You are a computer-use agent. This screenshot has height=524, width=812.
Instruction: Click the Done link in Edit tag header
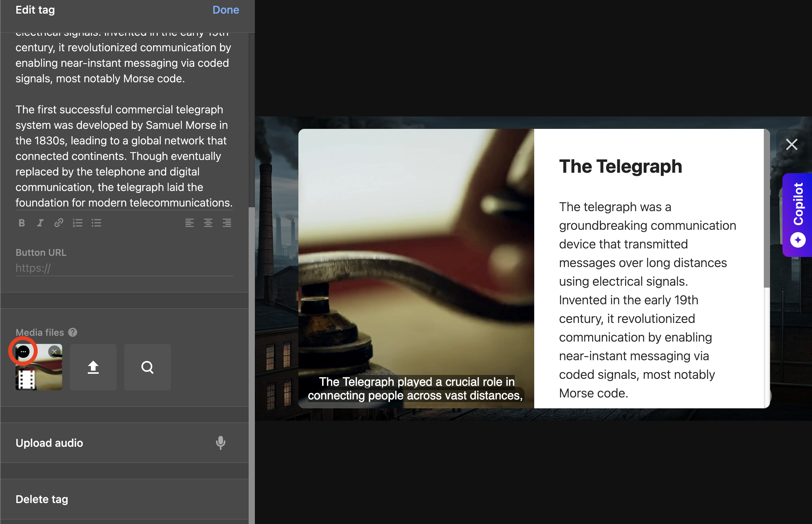226,10
